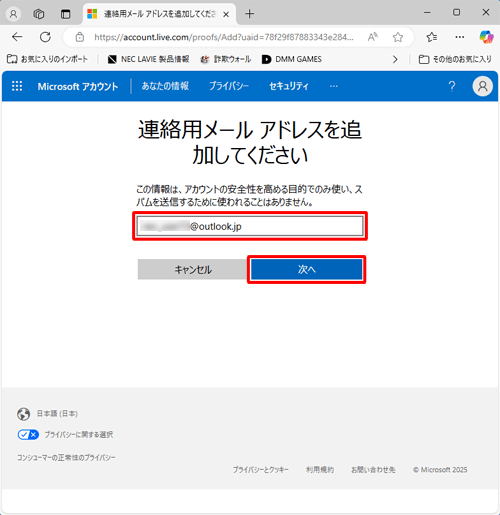Open the browser profile icon
The image size is (500, 515).
click(x=13, y=14)
